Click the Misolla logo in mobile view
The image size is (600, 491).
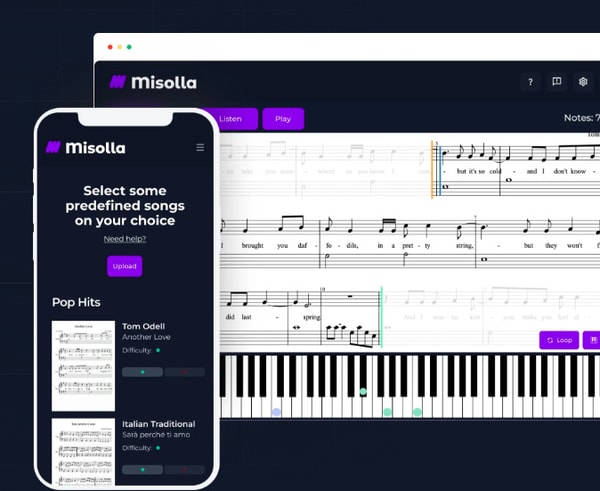[86, 147]
